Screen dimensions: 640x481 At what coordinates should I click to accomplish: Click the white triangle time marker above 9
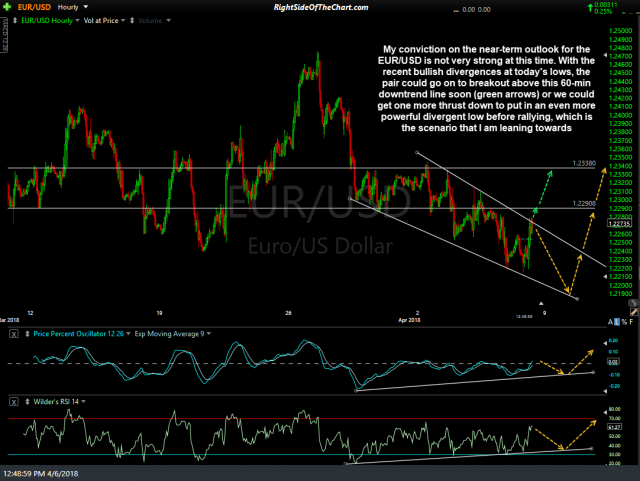click(541, 303)
